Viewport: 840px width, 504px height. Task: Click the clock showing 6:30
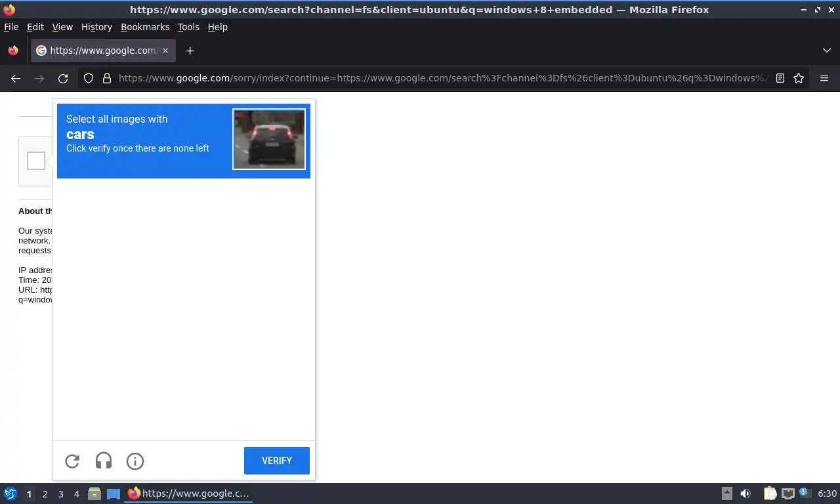click(827, 493)
